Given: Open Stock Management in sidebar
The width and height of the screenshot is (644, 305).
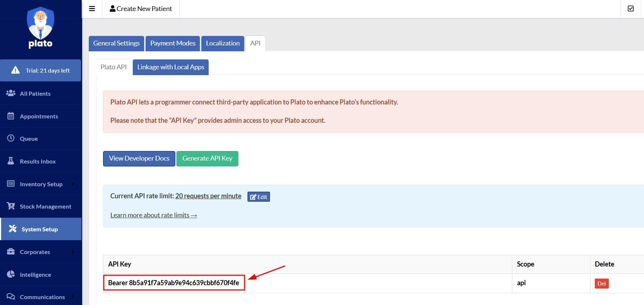Looking at the screenshot, I should pos(41,206).
